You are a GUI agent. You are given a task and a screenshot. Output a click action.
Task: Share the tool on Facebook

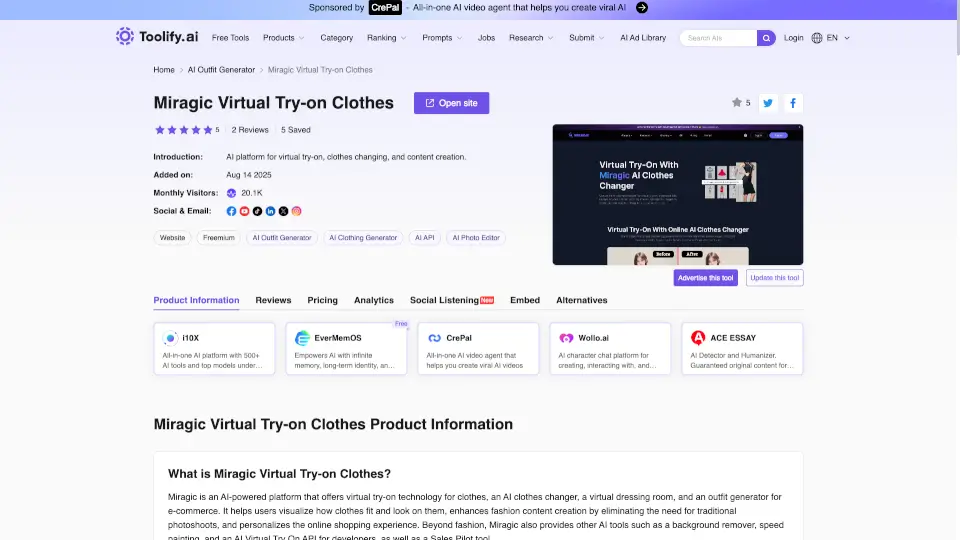pyautogui.click(x=793, y=103)
